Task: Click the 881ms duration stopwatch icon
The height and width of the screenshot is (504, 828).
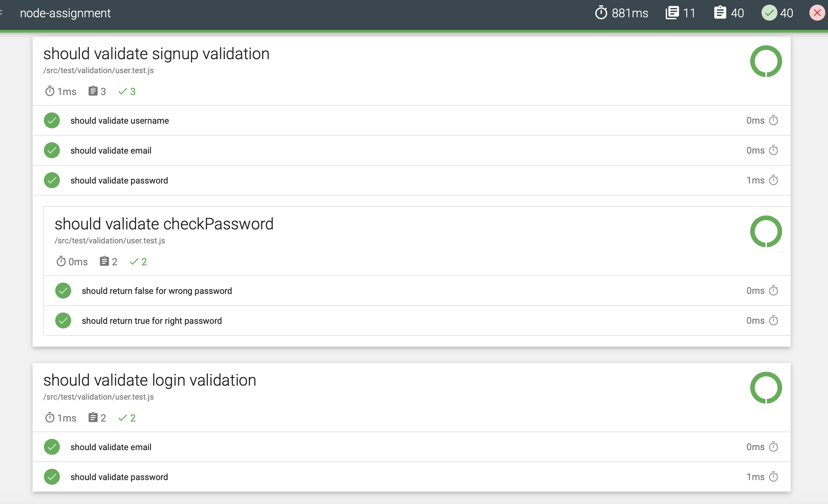Action: 601,13
